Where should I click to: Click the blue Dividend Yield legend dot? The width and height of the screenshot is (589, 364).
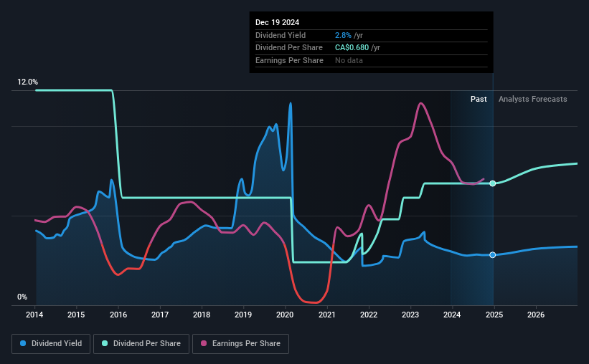click(x=23, y=343)
